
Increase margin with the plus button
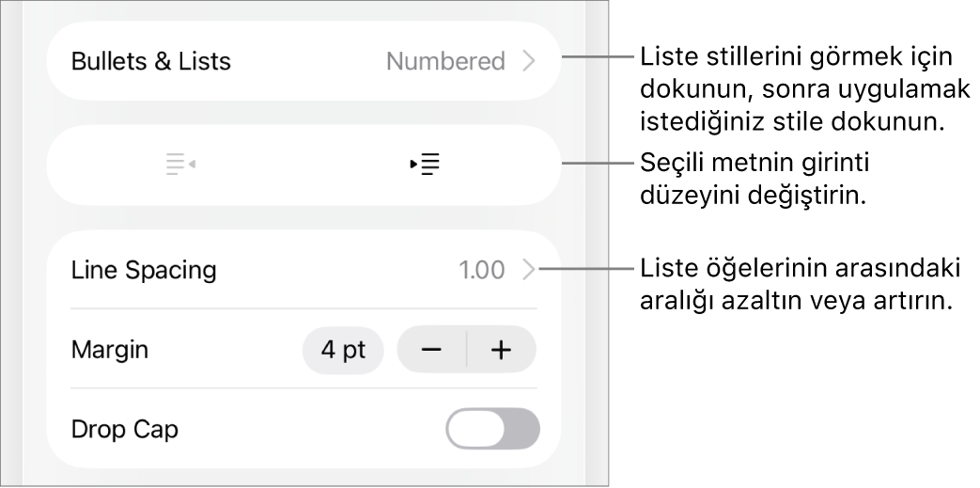coord(502,351)
